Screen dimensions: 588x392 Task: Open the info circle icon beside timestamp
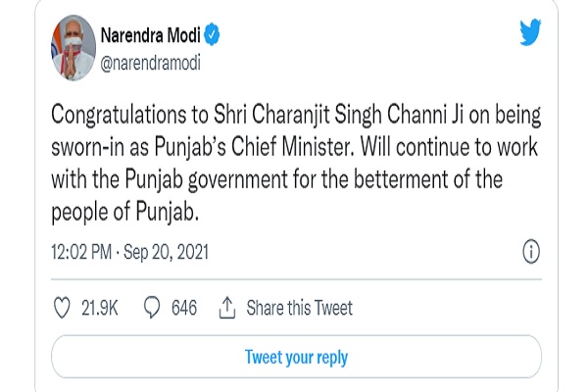(531, 251)
